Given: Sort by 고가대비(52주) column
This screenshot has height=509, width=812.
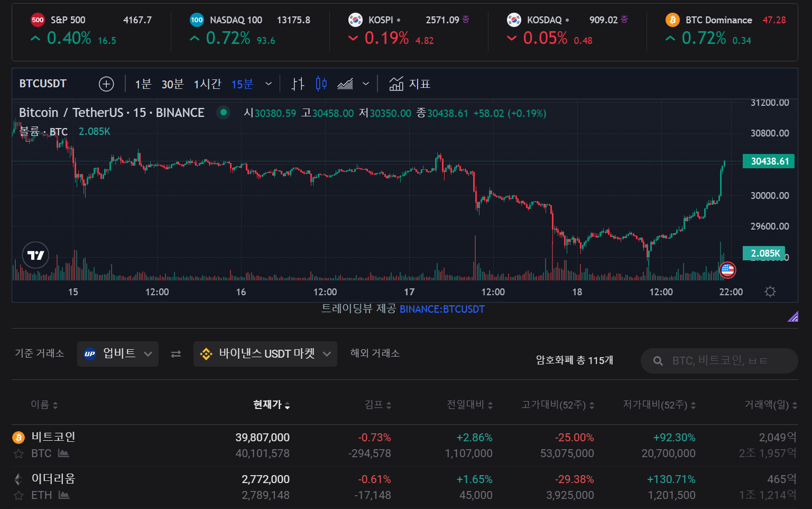Looking at the screenshot, I should [558, 405].
